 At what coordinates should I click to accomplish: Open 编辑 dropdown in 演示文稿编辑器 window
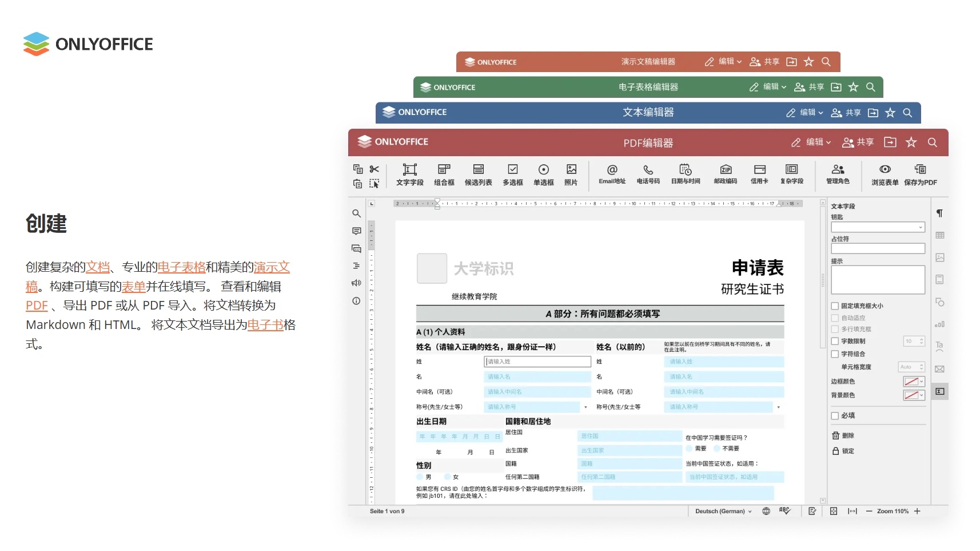(723, 62)
